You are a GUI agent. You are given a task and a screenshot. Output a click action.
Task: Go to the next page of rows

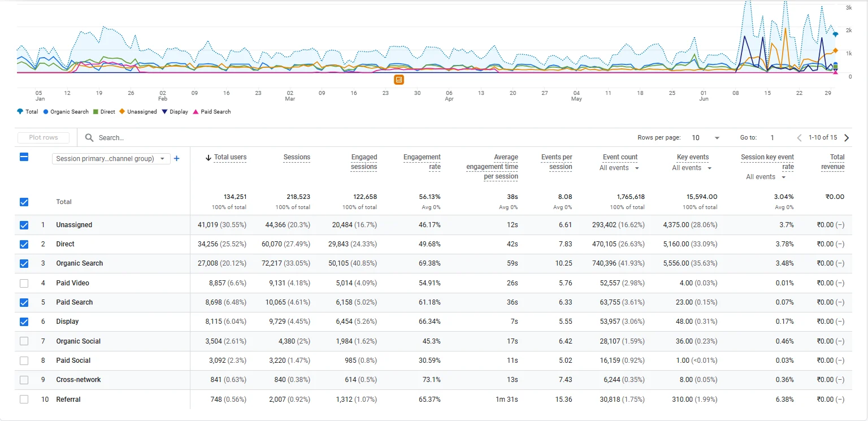pos(846,137)
